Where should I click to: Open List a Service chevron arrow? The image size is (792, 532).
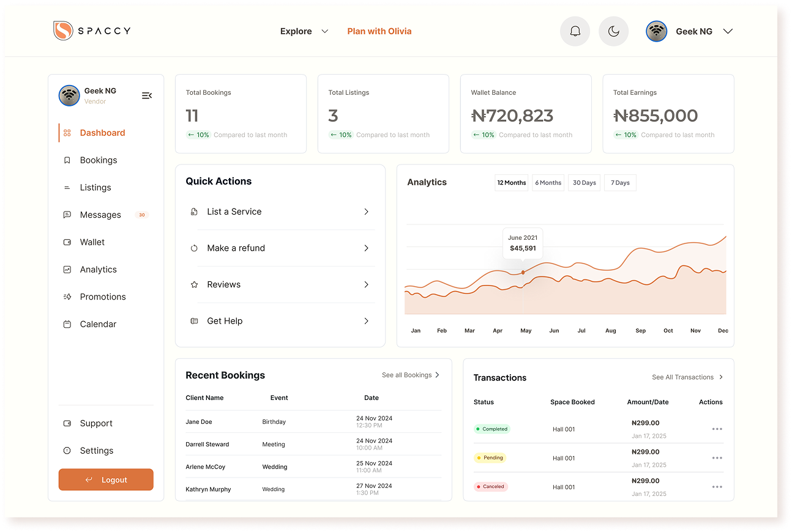(x=367, y=212)
